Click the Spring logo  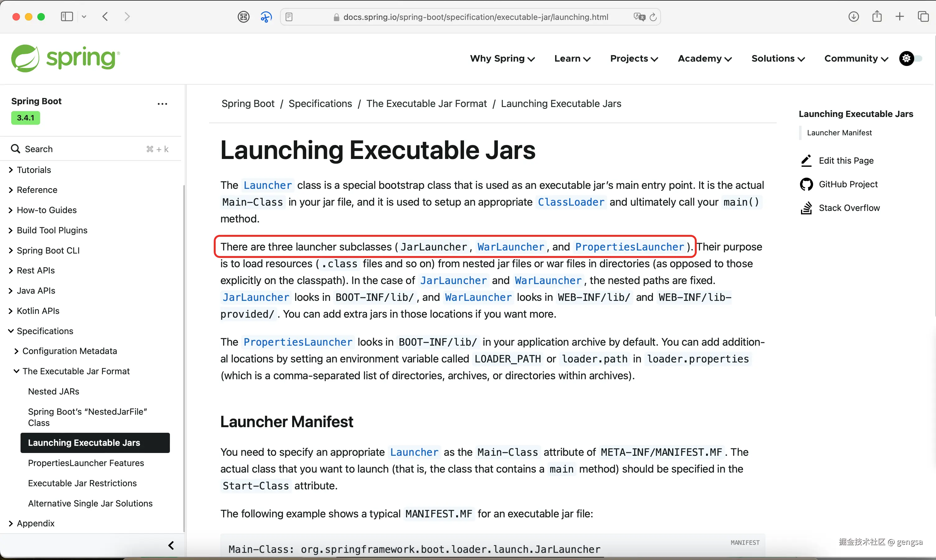(65, 58)
